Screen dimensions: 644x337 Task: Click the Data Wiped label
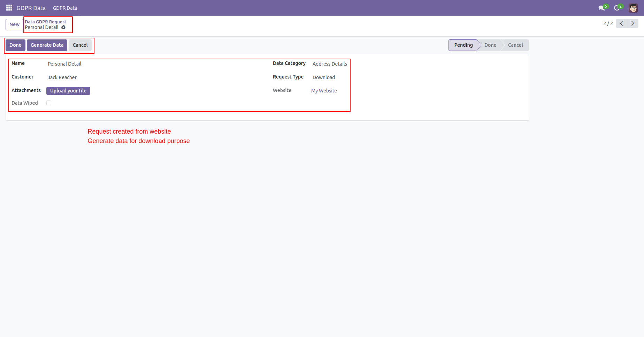pos(25,103)
